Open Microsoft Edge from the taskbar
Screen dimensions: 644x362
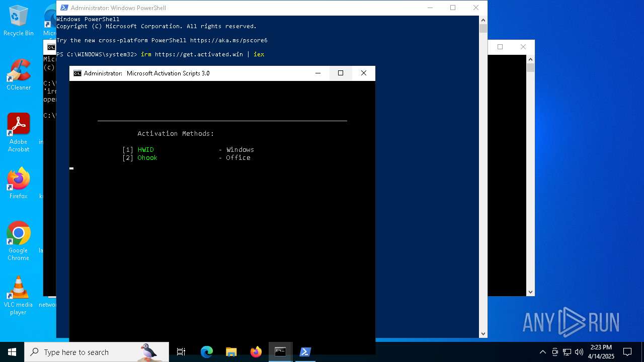[x=206, y=352]
